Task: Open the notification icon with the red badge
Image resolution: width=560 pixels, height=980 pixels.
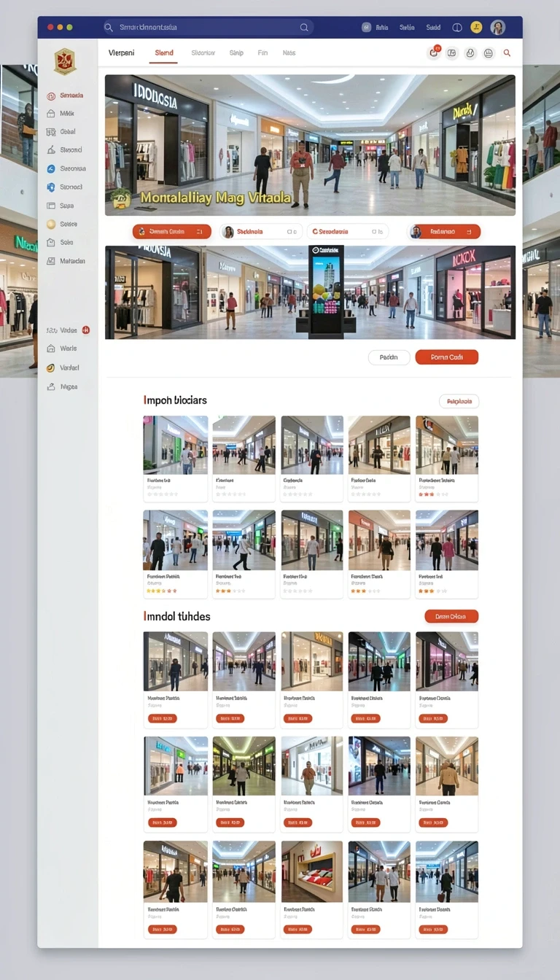Action: coord(435,52)
